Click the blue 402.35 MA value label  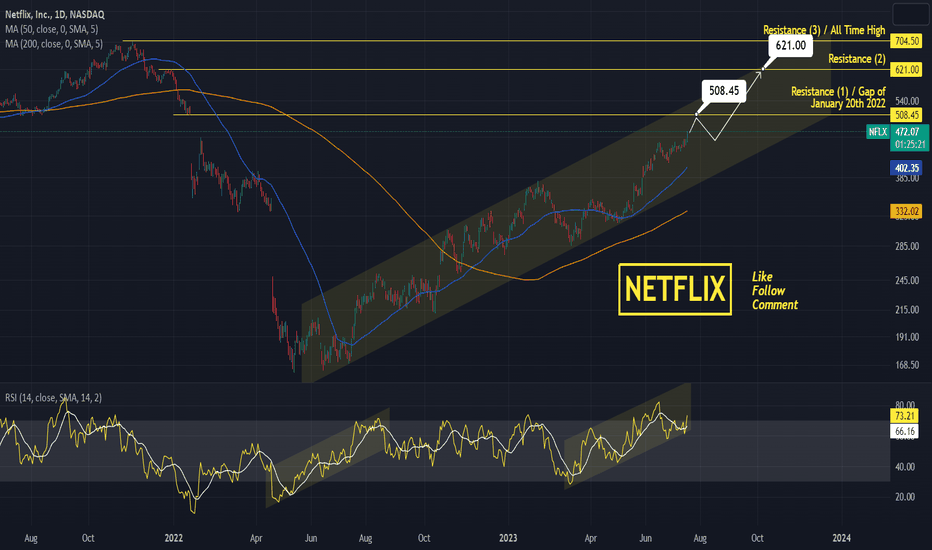[906, 168]
